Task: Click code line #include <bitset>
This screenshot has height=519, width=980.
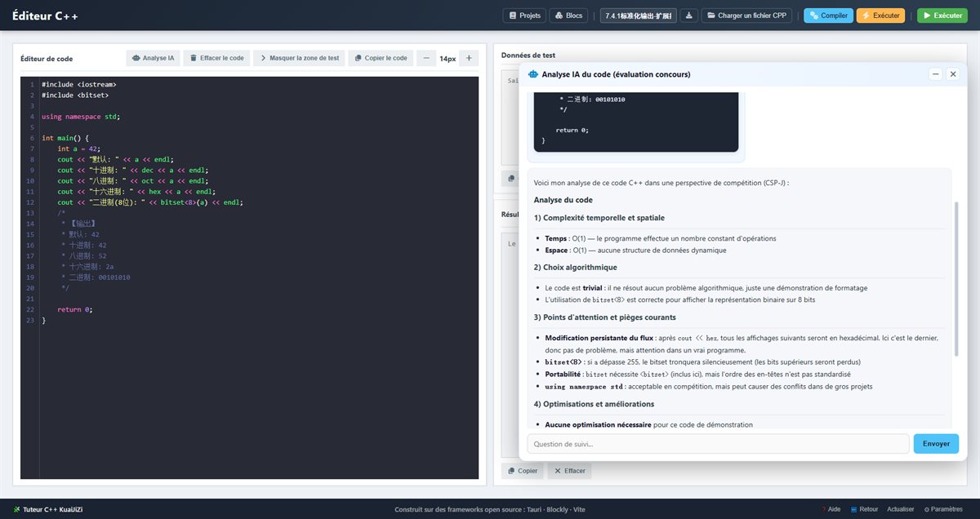Action: [x=75, y=95]
